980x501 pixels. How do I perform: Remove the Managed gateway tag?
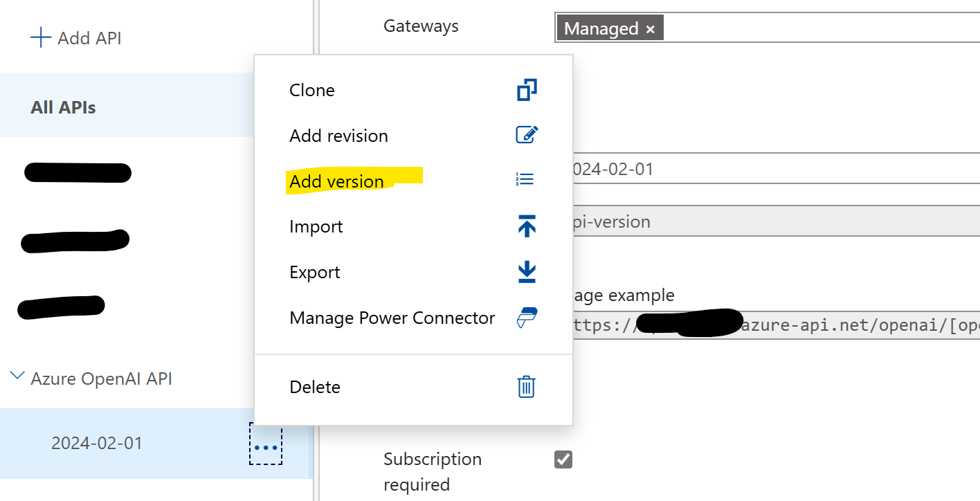point(650,29)
